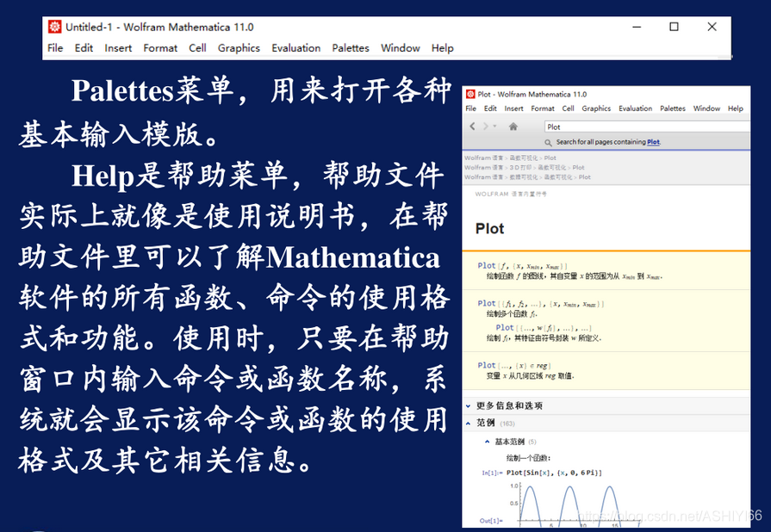The width and height of the screenshot is (771, 532).
Task: Click usage line Plot[{f1,f2,...},...]
Action: coord(541,304)
